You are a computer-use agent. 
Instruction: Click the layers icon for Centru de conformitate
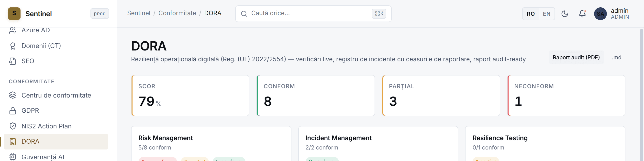click(12, 95)
